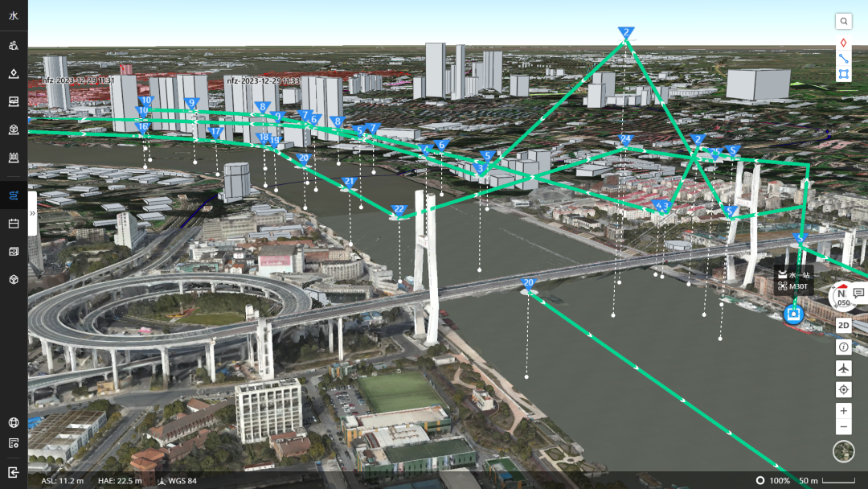The width and height of the screenshot is (868, 489).
Task: Open the team members tab in sidebar
Action: (x=14, y=46)
